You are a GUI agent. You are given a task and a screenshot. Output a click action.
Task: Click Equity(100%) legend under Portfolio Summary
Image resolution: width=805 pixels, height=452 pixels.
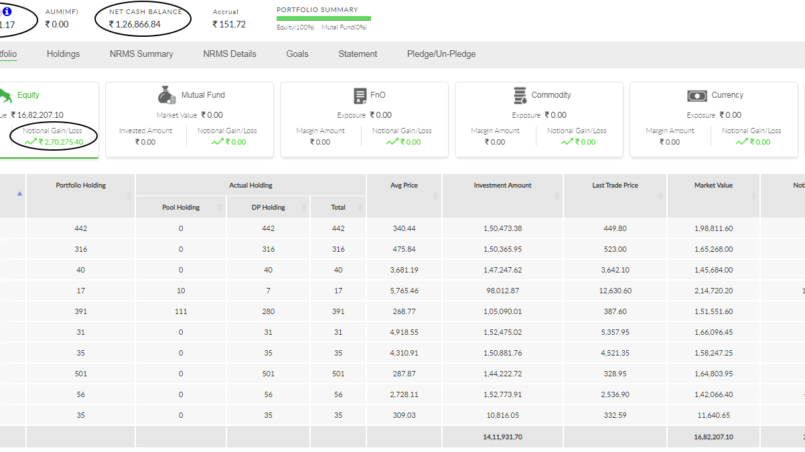(x=295, y=27)
